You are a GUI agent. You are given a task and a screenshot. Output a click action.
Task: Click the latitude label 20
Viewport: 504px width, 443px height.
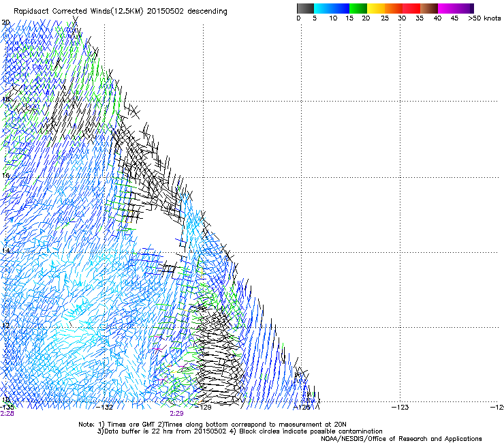pyautogui.click(x=5, y=22)
